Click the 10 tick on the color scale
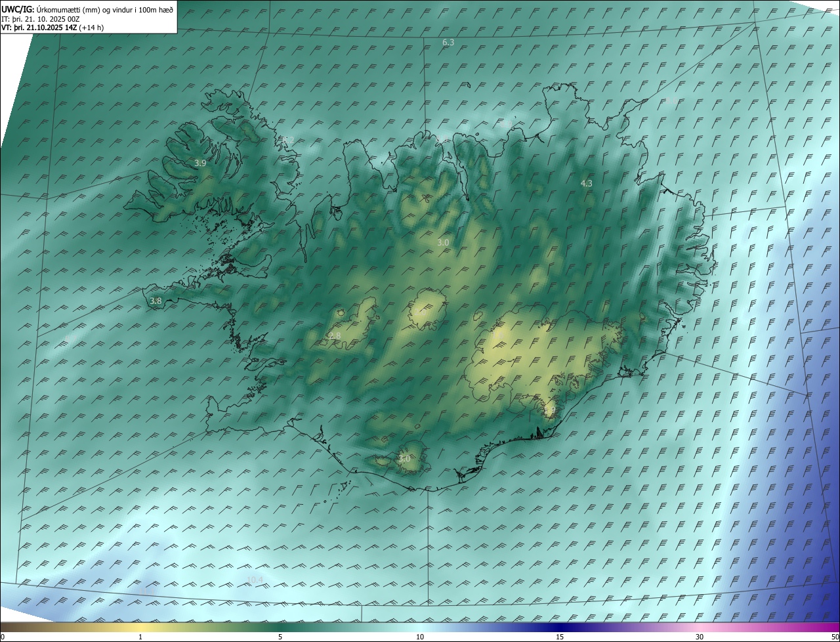This screenshot has height=642, width=840. pos(420,637)
